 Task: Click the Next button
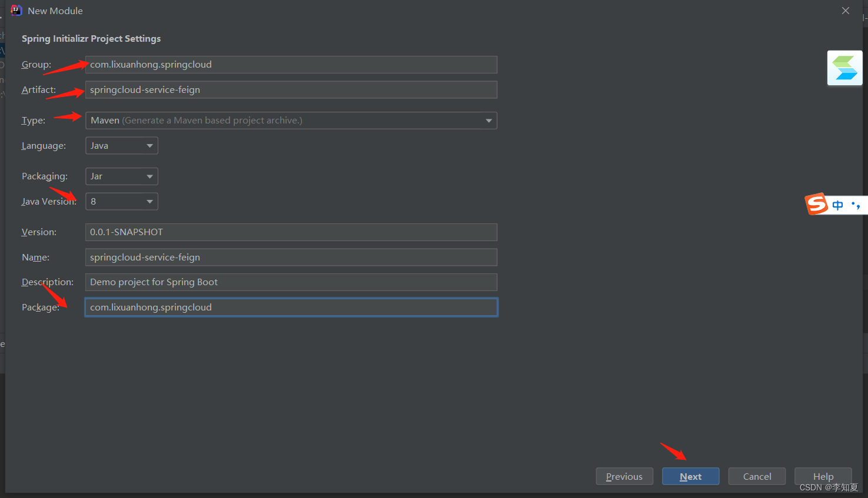coord(690,476)
